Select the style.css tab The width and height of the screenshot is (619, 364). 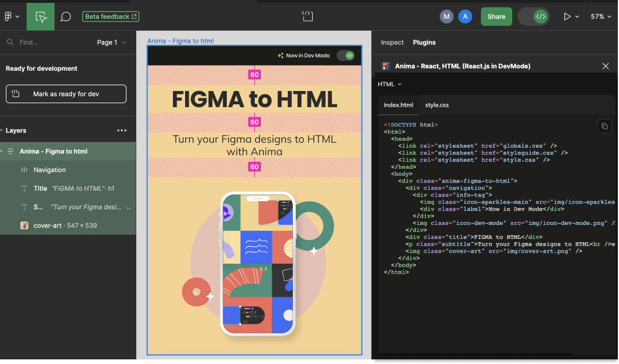(437, 105)
